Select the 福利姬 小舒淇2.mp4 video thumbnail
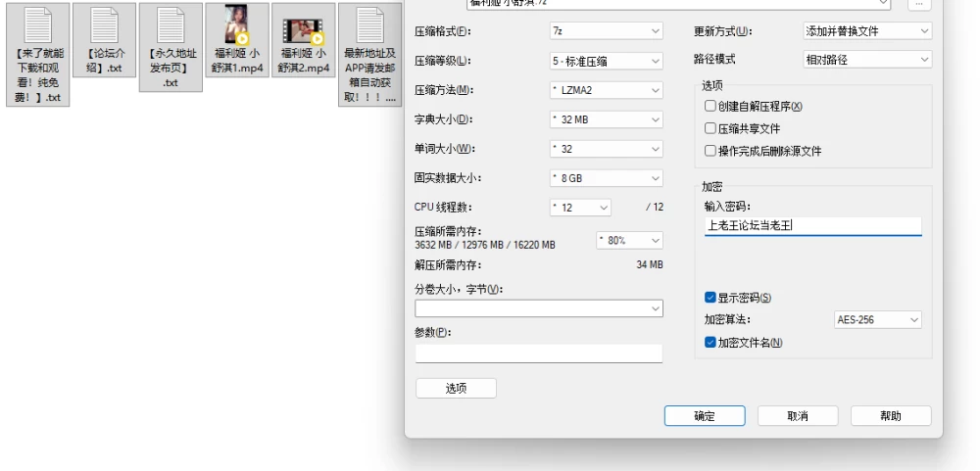The height and width of the screenshot is (471, 980). pyautogui.click(x=303, y=30)
